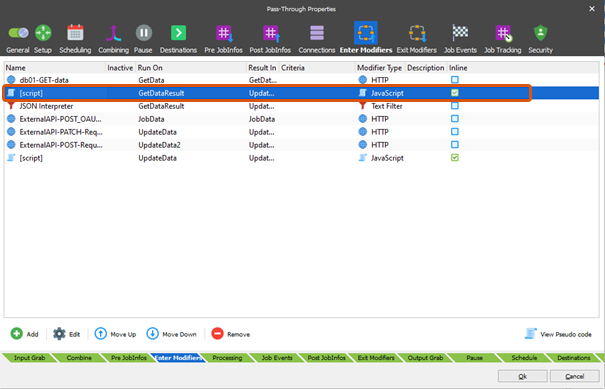Sort by the Name column header

55,68
